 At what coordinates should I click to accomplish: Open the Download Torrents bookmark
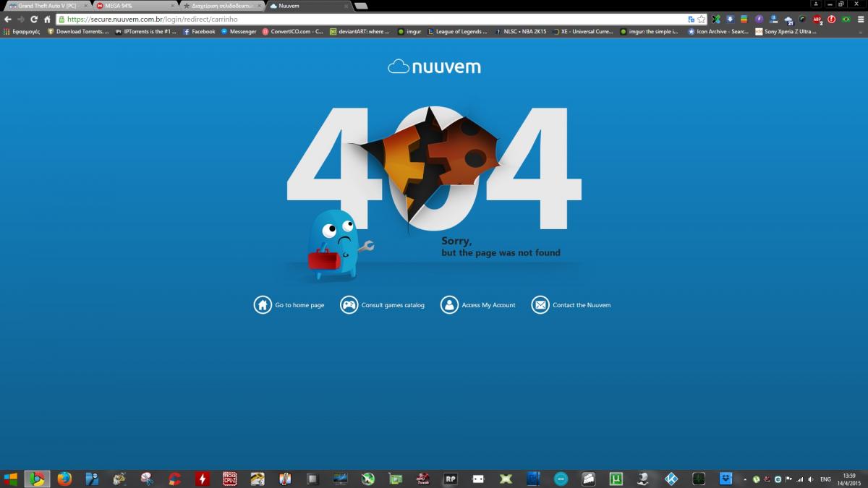(78, 32)
